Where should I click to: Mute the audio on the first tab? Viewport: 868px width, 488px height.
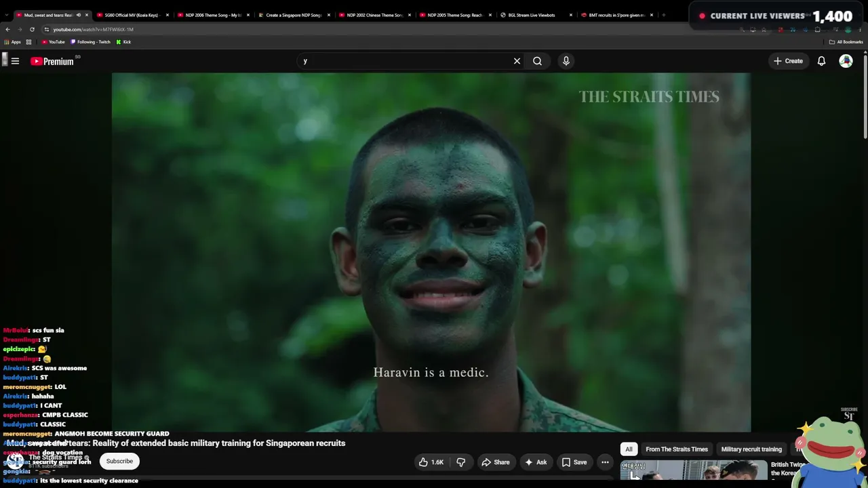pyautogui.click(x=78, y=15)
